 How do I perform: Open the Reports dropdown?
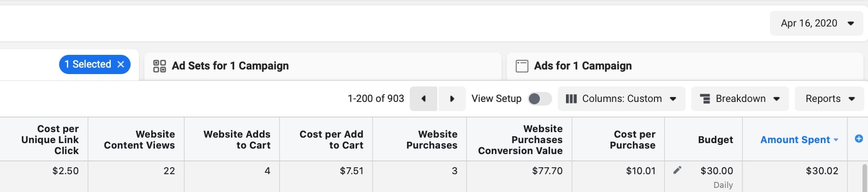point(830,99)
